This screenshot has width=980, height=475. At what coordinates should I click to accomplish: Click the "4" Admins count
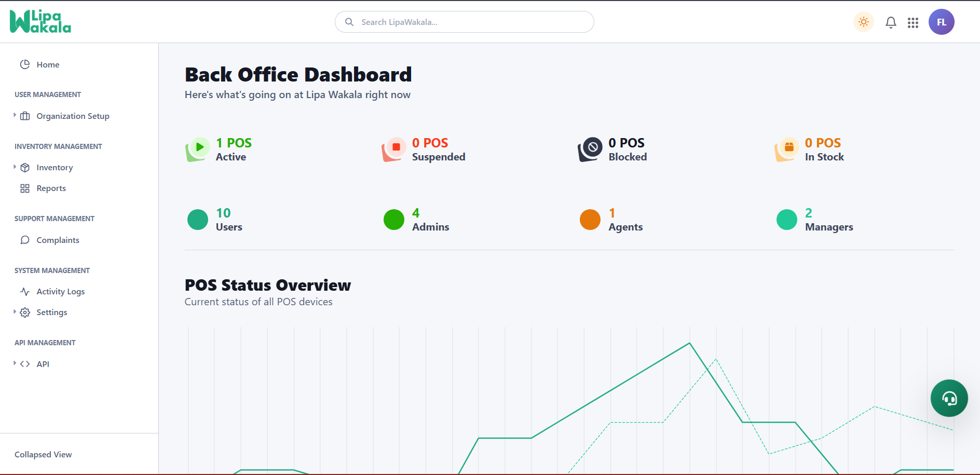(416, 213)
